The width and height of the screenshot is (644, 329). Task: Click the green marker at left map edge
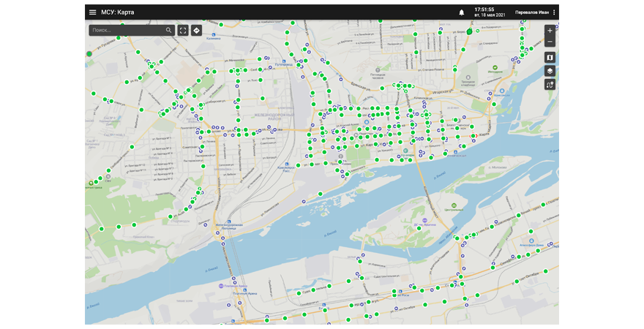click(89, 53)
